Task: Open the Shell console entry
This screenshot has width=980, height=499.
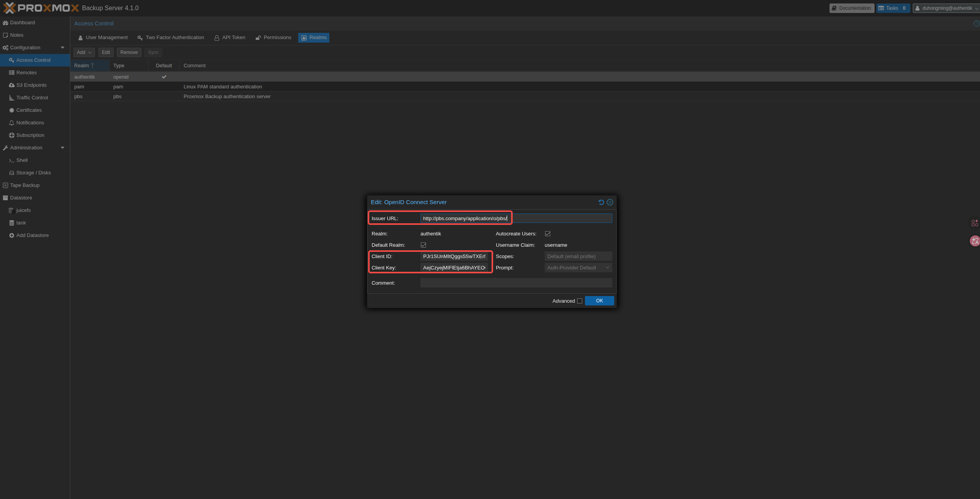Action: click(22, 160)
